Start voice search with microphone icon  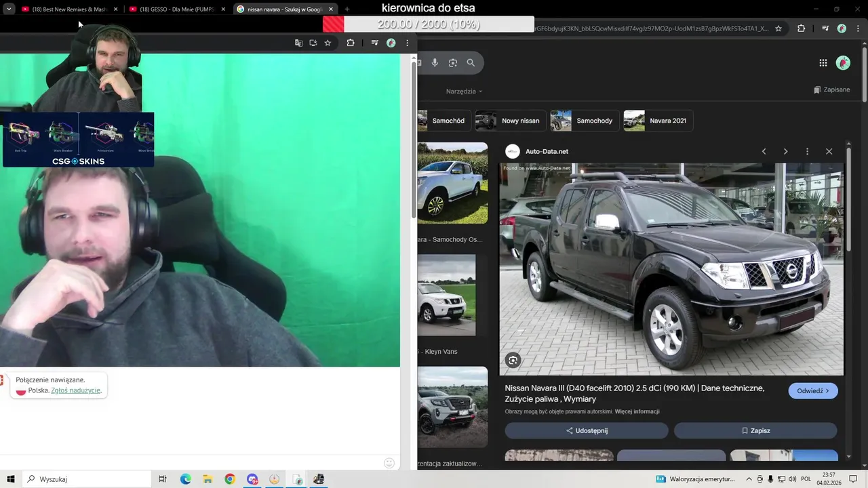point(435,63)
